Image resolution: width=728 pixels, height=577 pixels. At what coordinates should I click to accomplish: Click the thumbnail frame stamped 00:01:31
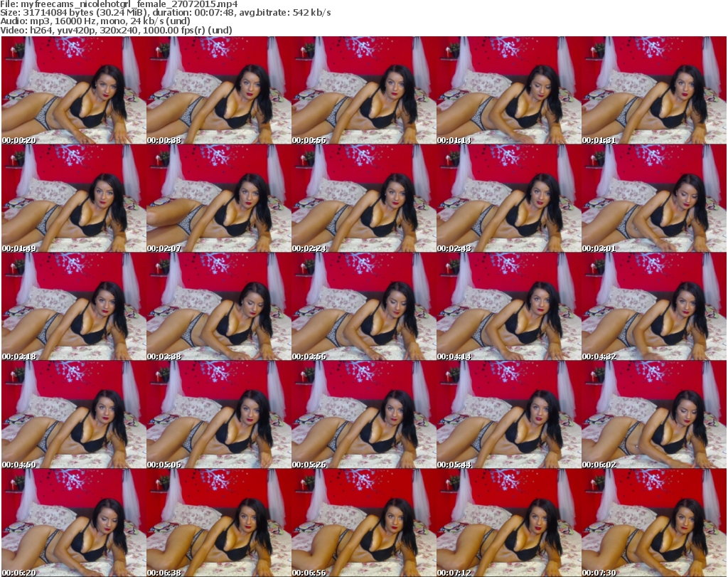pyautogui.click(x=654, y=90)
